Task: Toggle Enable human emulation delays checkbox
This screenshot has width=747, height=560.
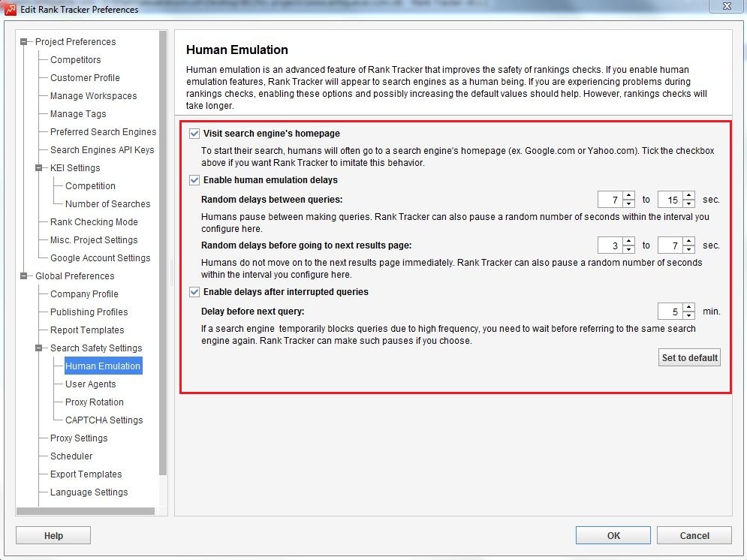Action: pos(194,180)
